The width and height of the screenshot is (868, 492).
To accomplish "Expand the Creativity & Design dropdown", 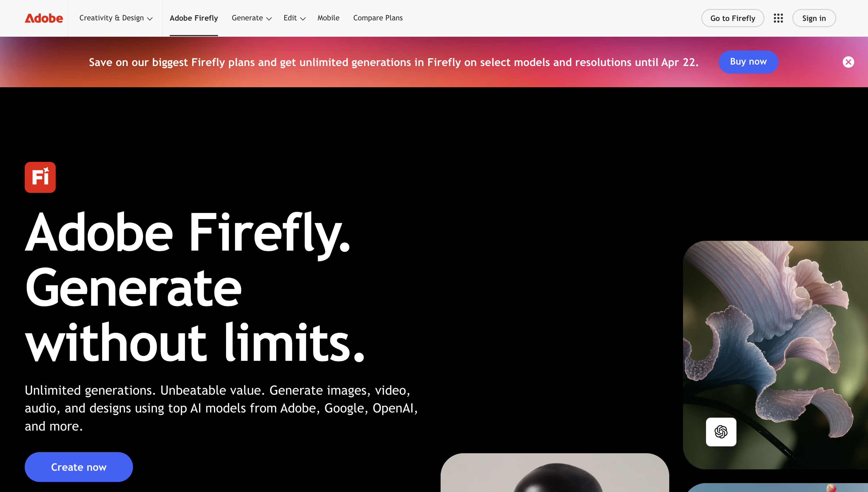I will click(116, 18).
